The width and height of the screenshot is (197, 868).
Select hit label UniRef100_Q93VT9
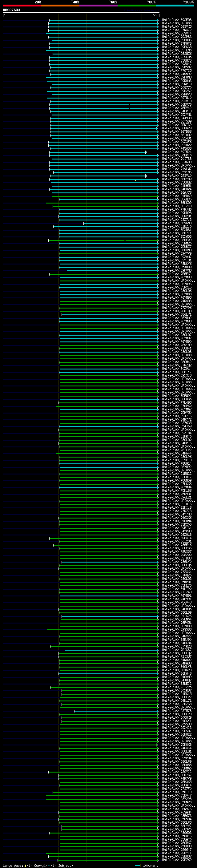pyautogui.click(x=176, y=101)
